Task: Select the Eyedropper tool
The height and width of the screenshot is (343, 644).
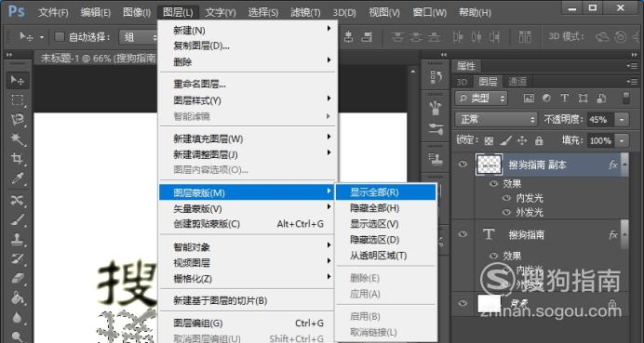Action: (17, 178)
